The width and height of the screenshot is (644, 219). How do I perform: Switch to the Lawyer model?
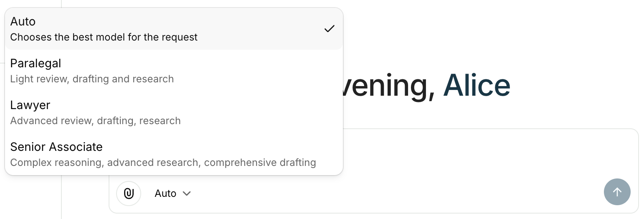click(x=30, y=105)
